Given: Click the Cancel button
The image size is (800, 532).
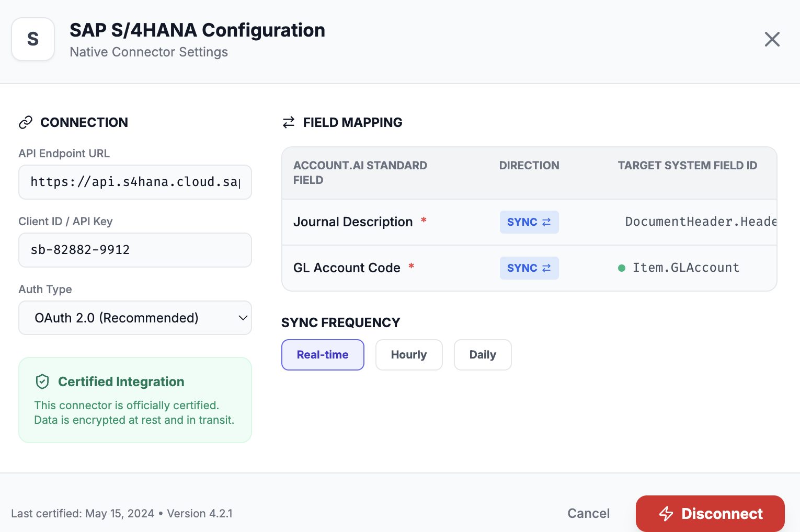Looking at the screenshot, I should click(588, 514).
